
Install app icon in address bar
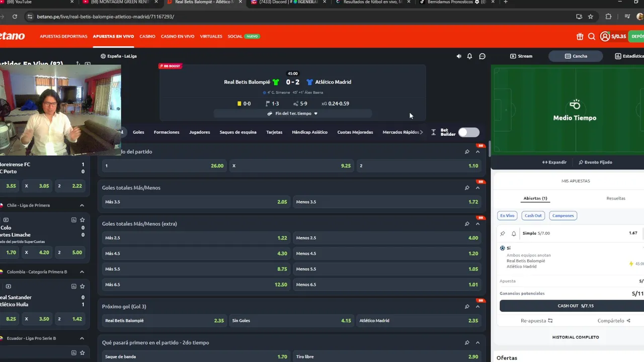[x=579, y=17]
